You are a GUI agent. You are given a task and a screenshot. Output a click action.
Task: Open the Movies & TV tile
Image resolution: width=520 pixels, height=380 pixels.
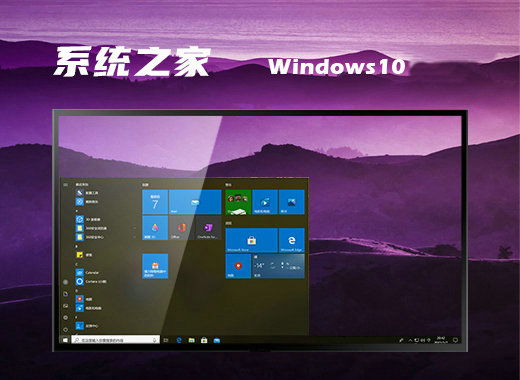click(x=265, y=202)
